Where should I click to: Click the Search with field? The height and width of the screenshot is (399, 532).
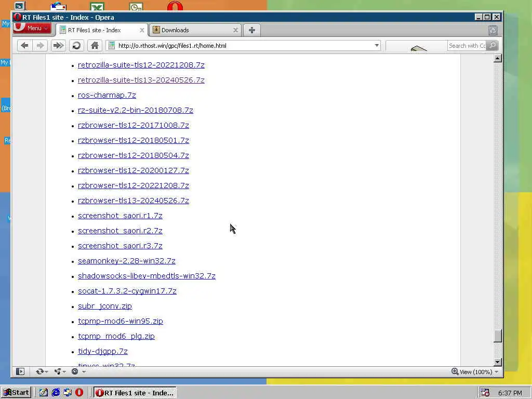(x=467, y=46)
